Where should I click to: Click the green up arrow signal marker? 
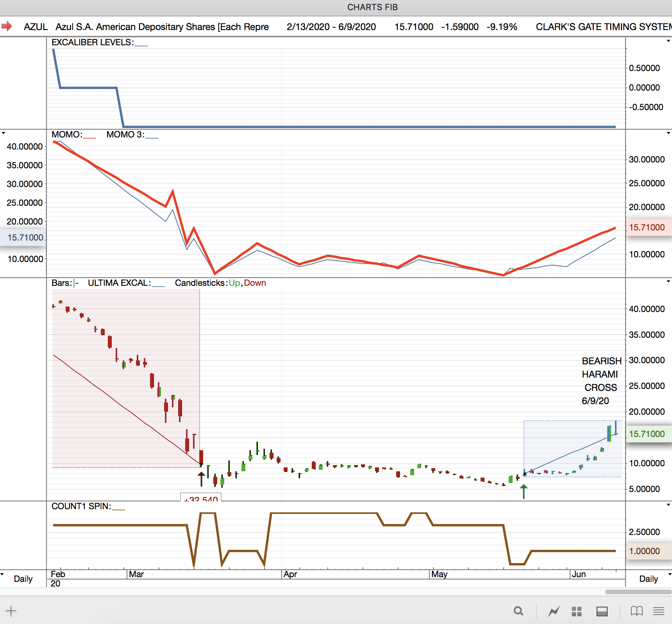point(524,491)
